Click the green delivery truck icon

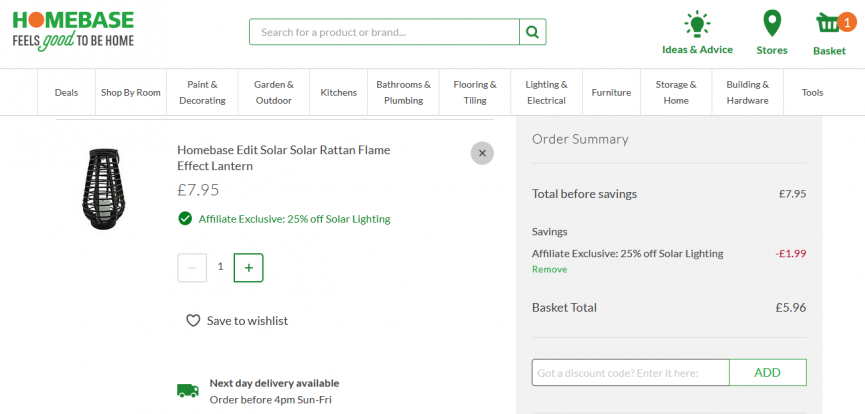pos(188,390)
